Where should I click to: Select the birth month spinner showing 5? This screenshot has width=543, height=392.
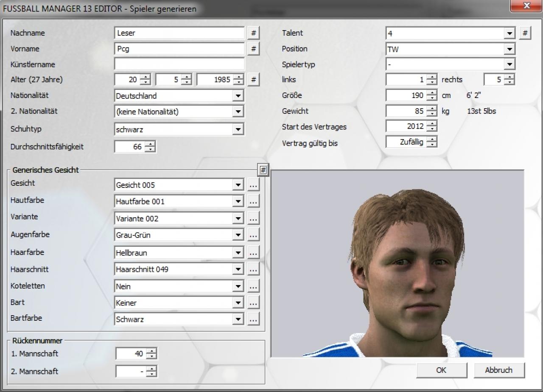pos(174,79)
